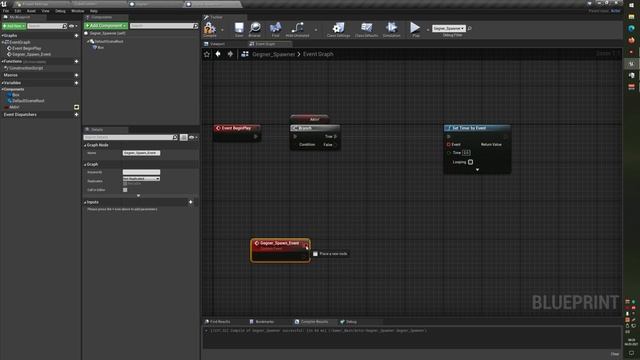Select Gegner_Spawn_Event in My Blueprint tree

[x=31, y=54]
